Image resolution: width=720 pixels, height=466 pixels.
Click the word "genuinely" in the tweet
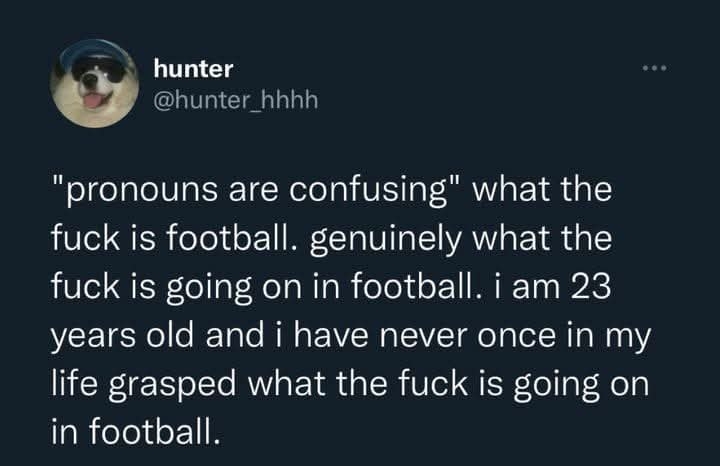383,239
